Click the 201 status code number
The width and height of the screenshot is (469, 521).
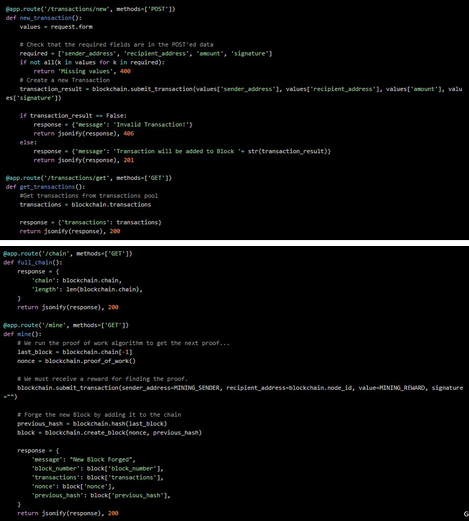click(129, 160)
